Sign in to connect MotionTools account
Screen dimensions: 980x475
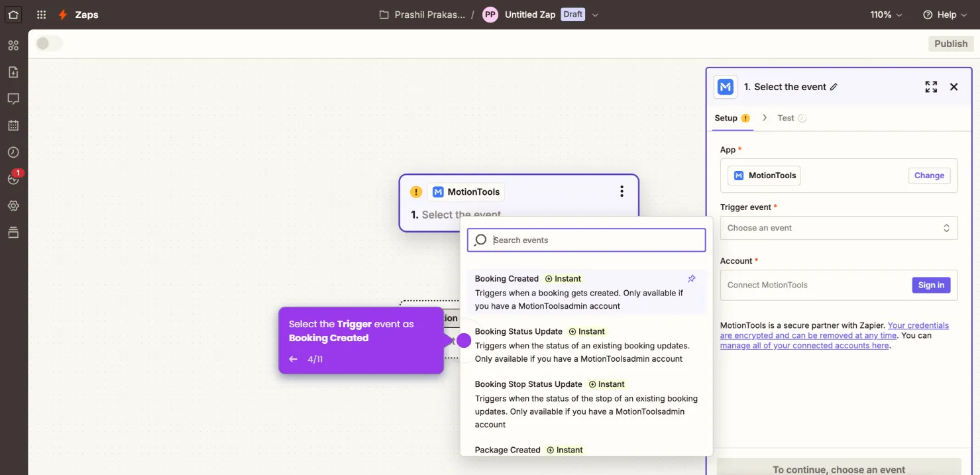930,284
